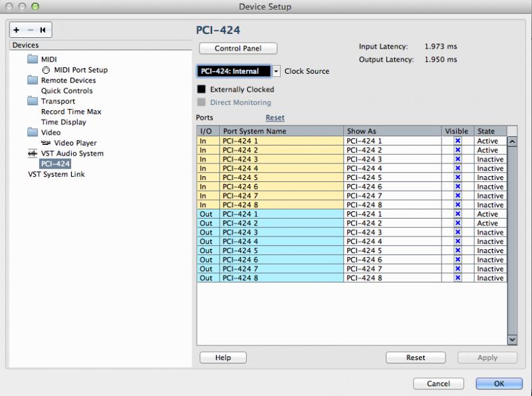
Task: Click Port System Name Out PCI-424 6
Action: tap(281, 260)
